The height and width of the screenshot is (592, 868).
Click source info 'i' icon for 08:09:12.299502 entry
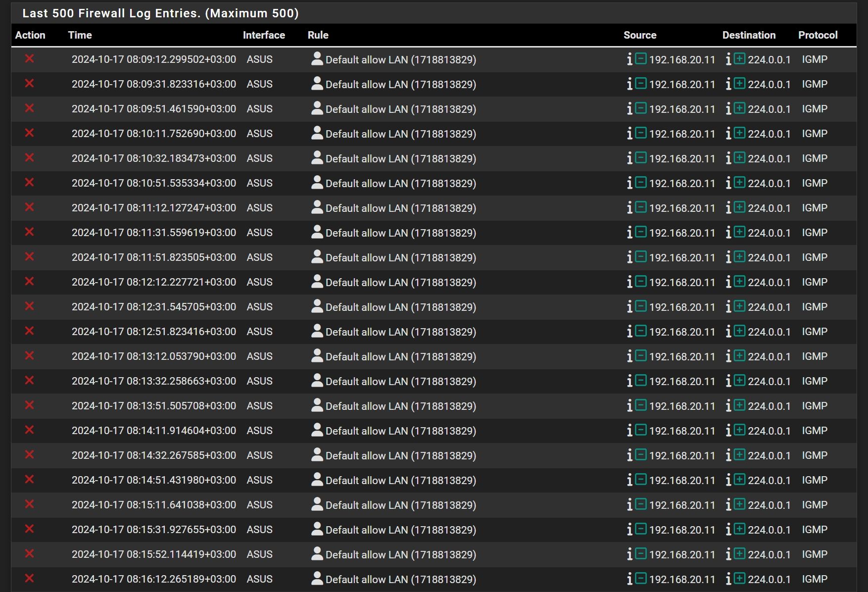(629, 59)
